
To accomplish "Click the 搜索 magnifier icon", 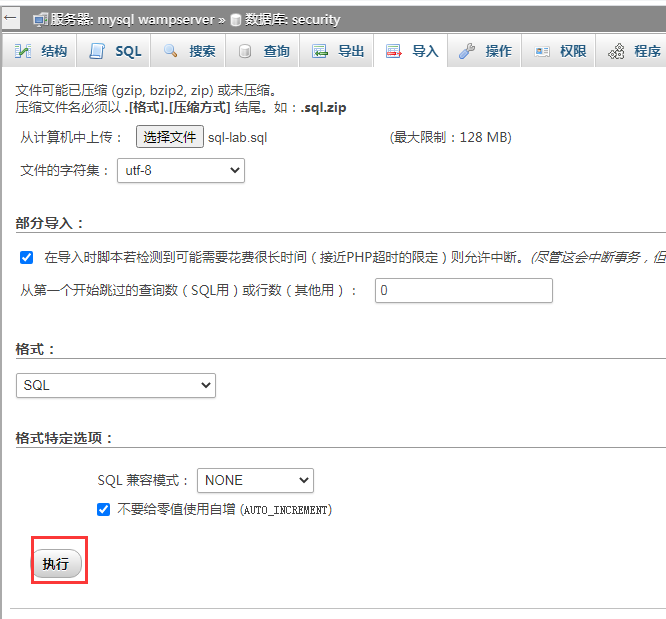I will click(171, 51).
